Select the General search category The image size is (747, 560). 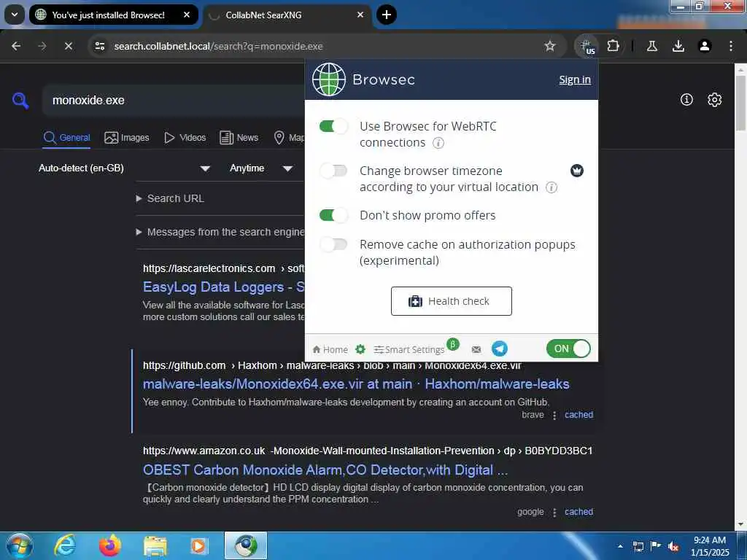pyautogui.click(x=66, y=138)
